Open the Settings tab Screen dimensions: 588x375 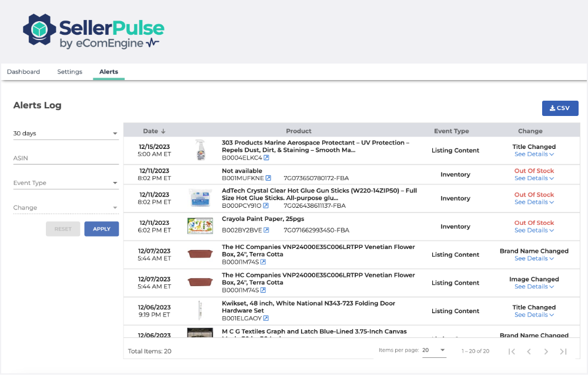click(x=69, y=72)
